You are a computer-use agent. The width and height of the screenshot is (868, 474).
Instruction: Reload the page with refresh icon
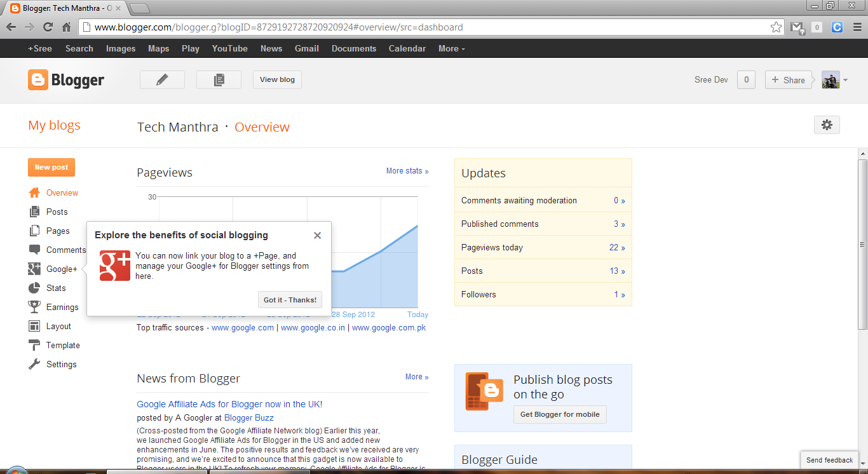pyautogui.click(x=48, y=27)
